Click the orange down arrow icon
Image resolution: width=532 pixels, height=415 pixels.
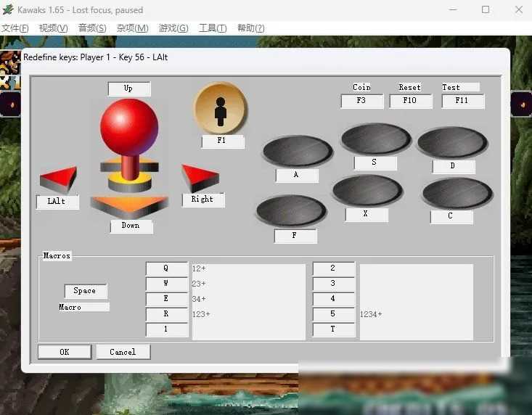129,206
